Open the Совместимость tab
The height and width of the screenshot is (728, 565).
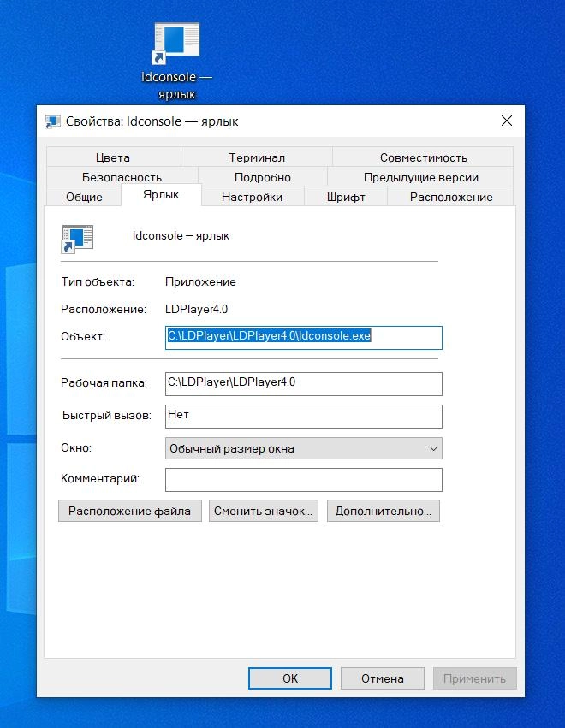(423, 157)
